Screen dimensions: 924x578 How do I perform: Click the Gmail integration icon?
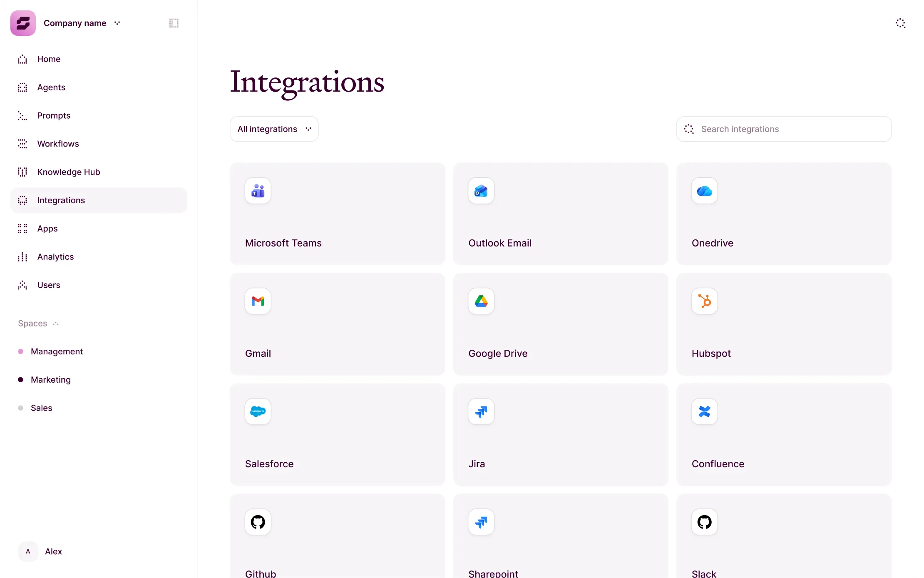click(257, 301)
